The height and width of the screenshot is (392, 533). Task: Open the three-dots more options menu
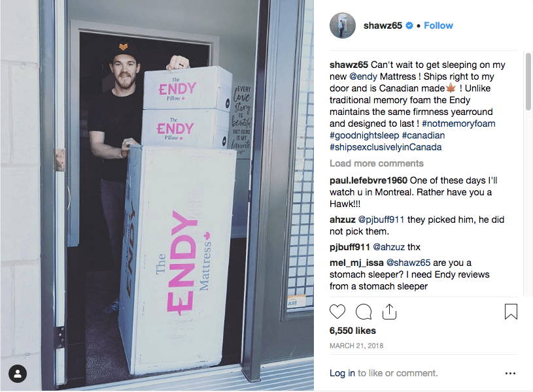[510, 373]
